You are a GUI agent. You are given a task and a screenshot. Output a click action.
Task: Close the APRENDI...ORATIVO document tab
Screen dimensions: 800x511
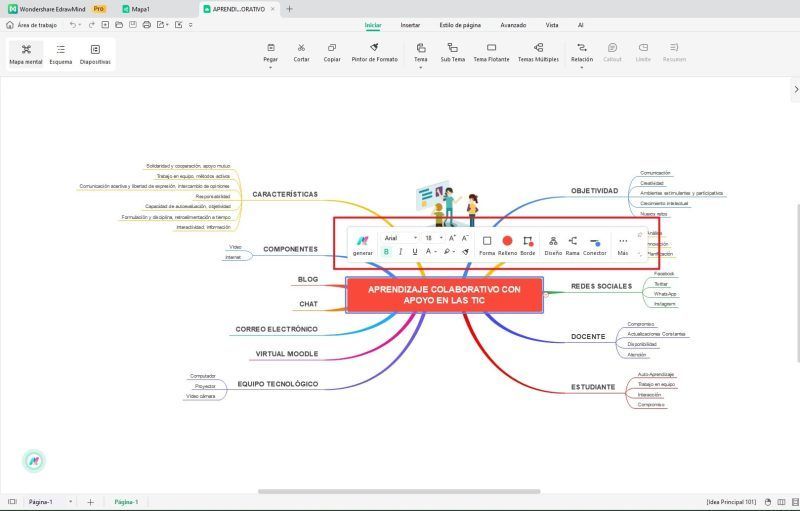[273, 9]
